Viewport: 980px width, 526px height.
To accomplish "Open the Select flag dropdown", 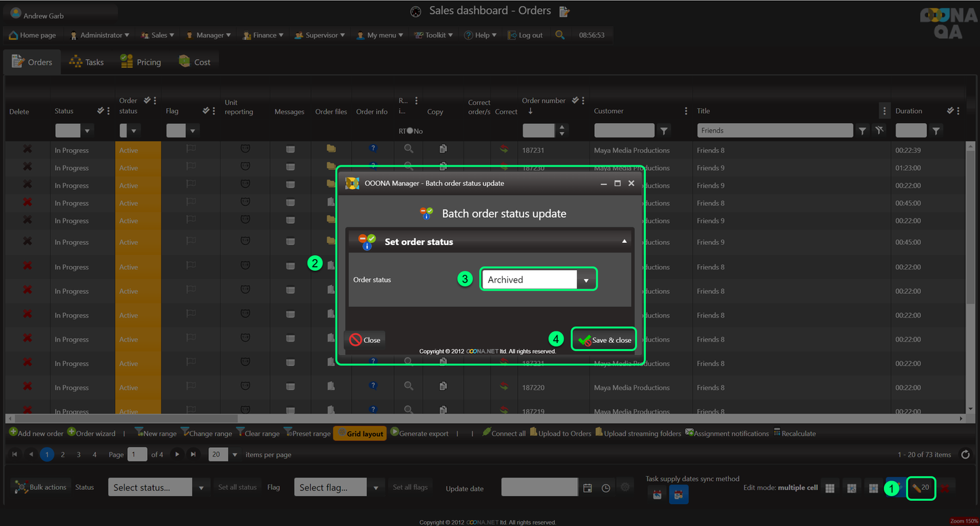I will [x=376, y=487].
